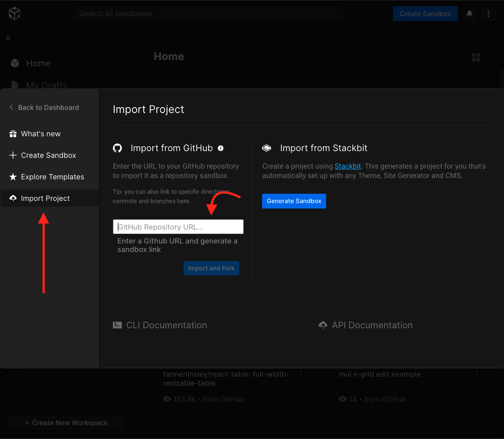
Task: Select the grid view icon near the Home heading
Action: click(476, 57)
